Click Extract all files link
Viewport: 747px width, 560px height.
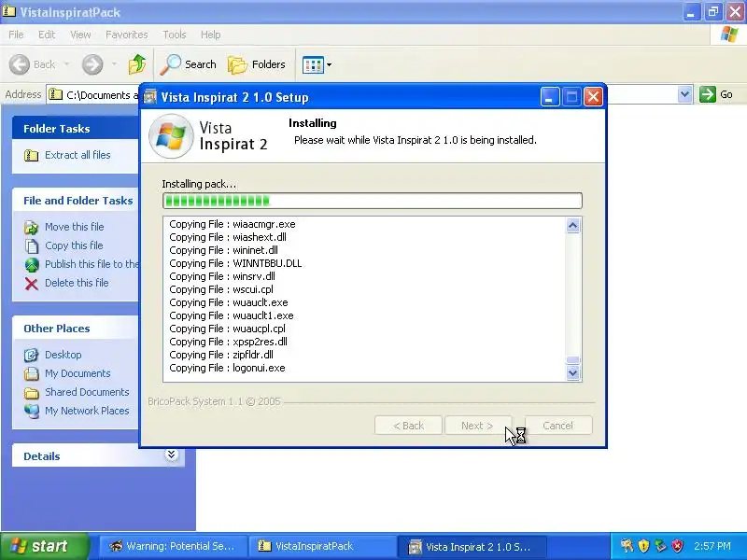pyautogui.click(x=78, y=155)
